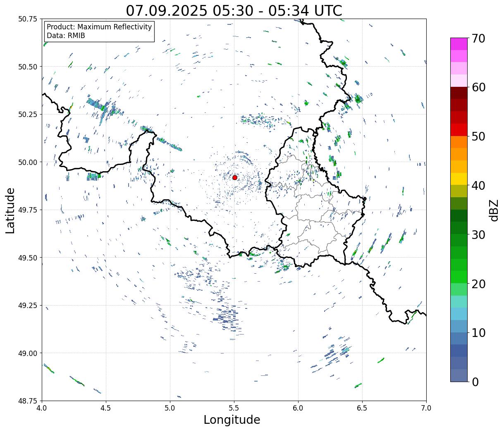
Task: Click the colorbar tick label '40'
Action: coord(478,185)
